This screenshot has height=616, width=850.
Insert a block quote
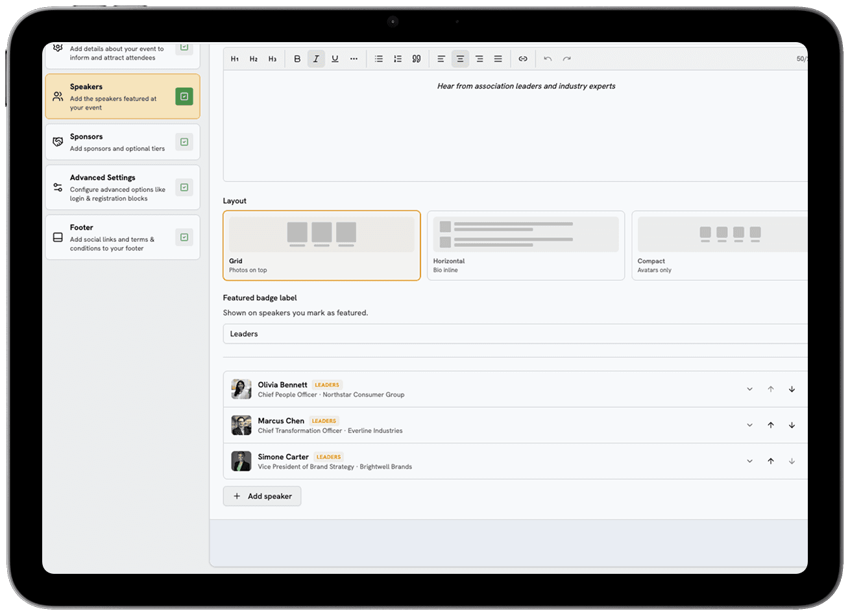pyautogui.click(x=417, y=59)
